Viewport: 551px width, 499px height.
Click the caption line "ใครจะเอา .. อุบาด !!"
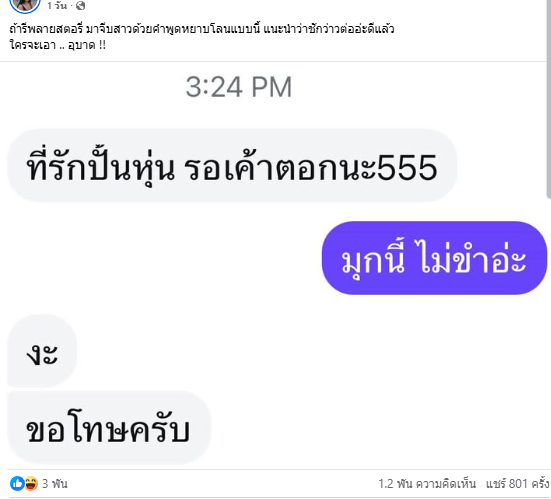coord(58,45)
